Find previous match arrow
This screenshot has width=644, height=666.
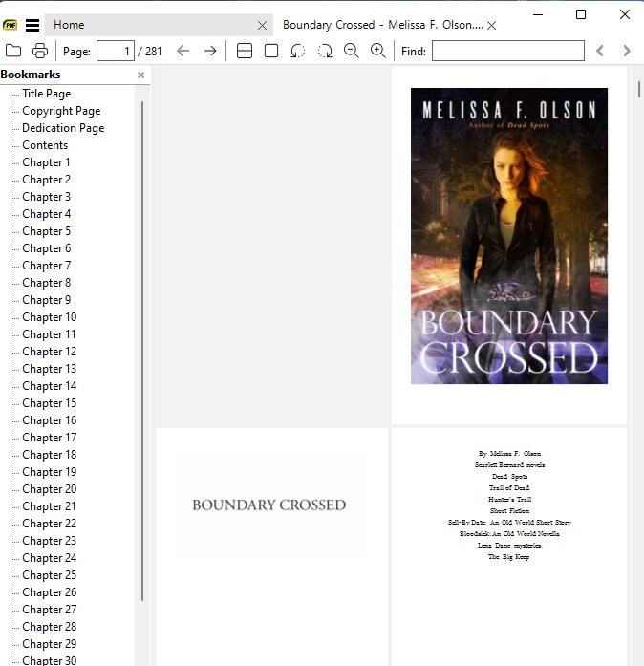[x=600, y=51]
